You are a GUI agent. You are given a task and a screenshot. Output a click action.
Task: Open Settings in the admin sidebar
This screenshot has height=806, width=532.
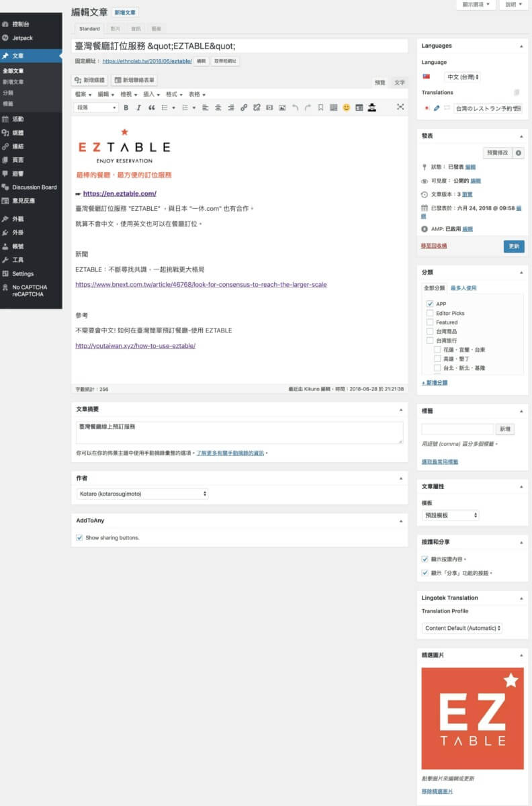pyautogui.click(x=31, y=273)
